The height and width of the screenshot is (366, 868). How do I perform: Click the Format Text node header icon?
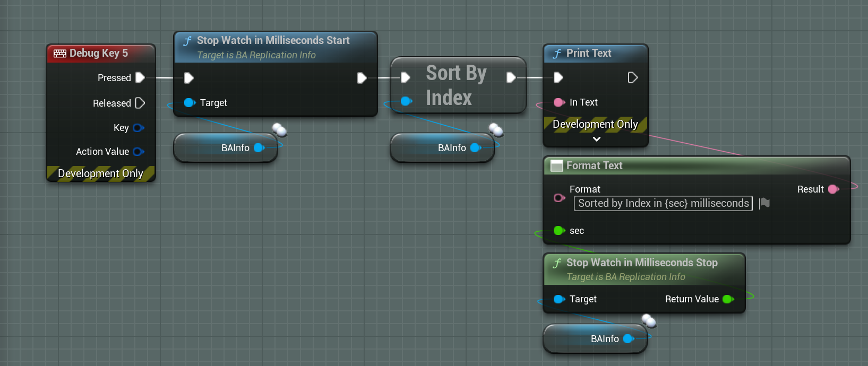point(556,165)
